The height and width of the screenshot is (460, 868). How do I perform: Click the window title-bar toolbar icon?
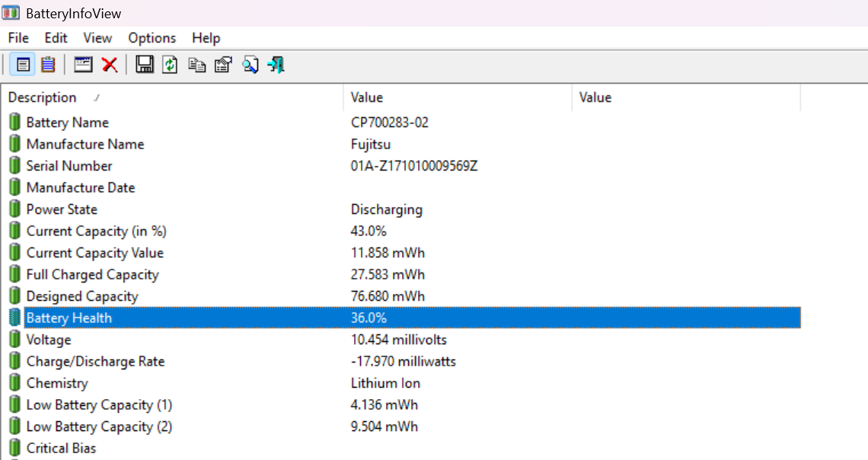(83, 65)
